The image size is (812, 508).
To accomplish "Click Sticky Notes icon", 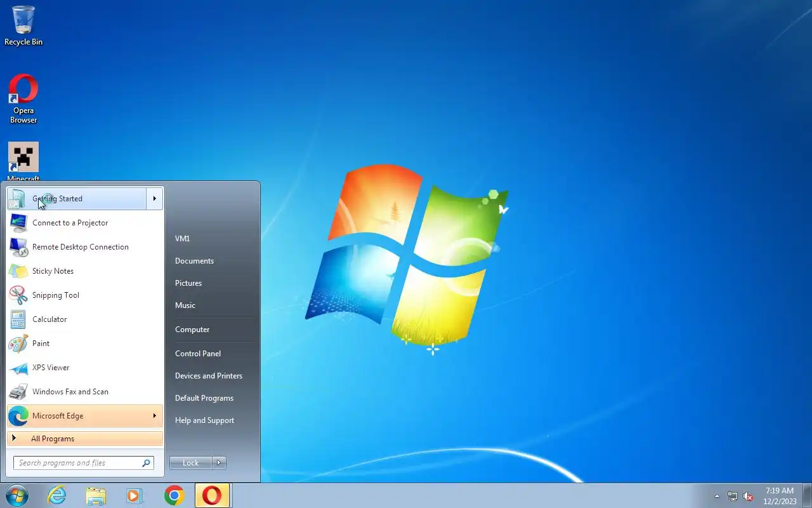I will 18,271.
